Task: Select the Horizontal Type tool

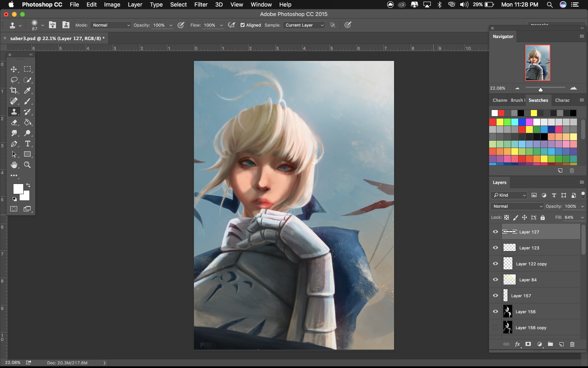Action: coord(27,144)
